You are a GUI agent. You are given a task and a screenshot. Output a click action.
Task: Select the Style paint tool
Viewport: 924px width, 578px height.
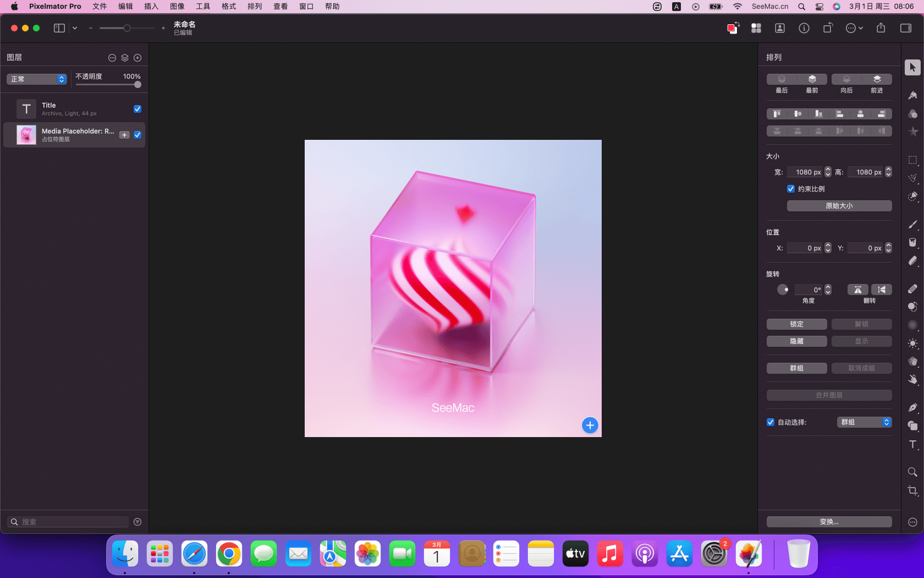pyautogui.click(x=912, y=95)
